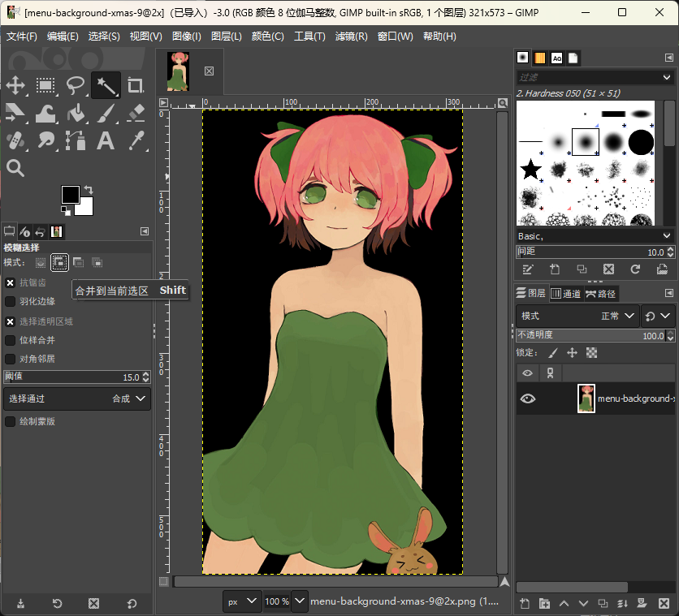679x616 pixels.
Task: Select the Move tool
Action: pyautogui.click(x=15, y=85)
